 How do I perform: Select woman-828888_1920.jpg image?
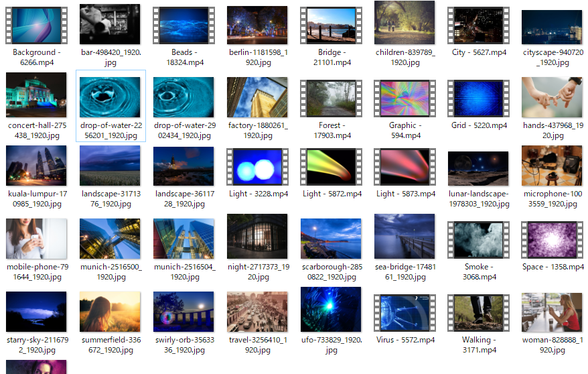coord(552,312)
